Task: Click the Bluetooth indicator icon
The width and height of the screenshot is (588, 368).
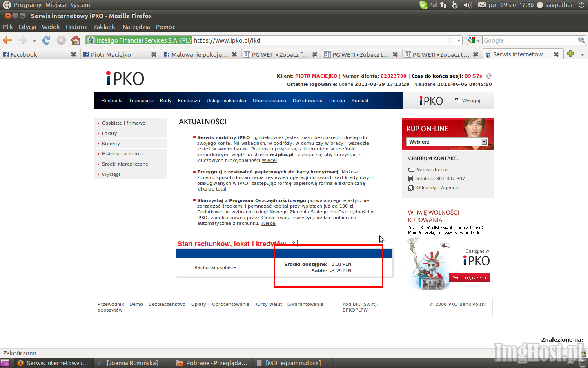Action: click(455, 5)
